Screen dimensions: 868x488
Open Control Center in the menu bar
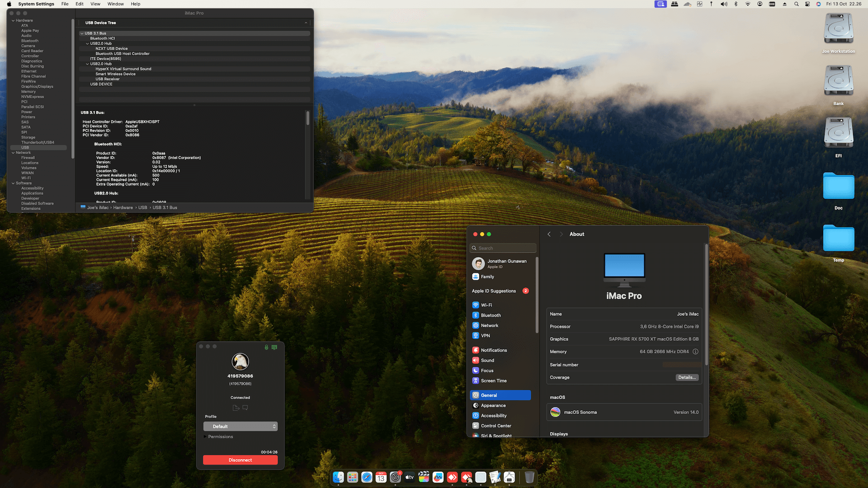coord(807,4)
